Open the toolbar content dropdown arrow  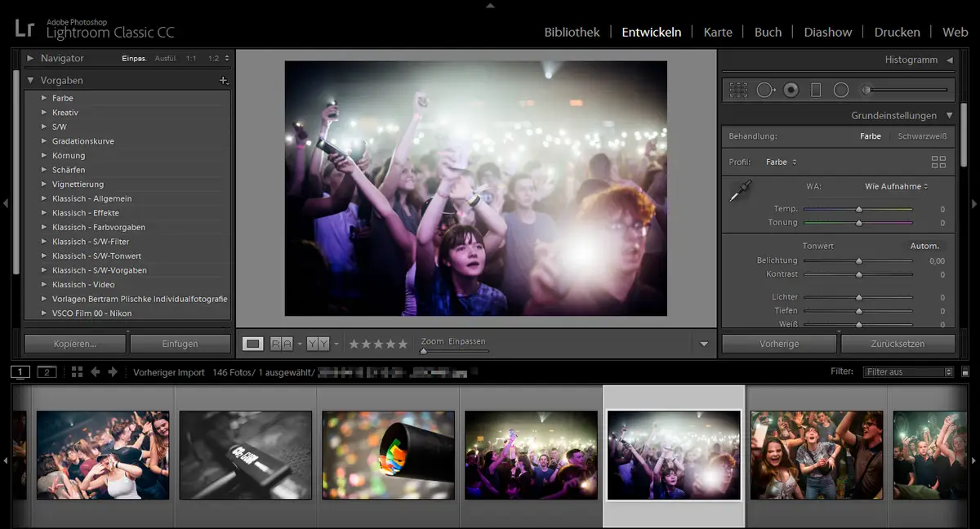[704, 345]
